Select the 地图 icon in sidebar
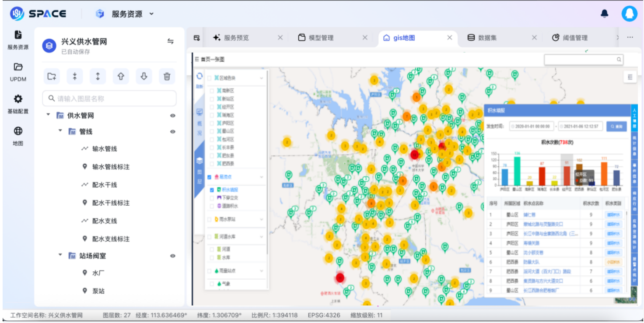 tap(17, 133)
